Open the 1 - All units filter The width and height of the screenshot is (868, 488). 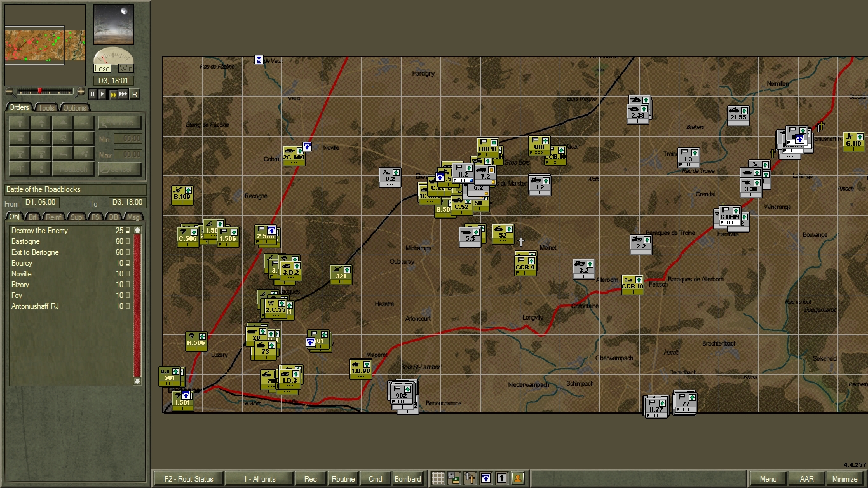[x=259, y=478]
